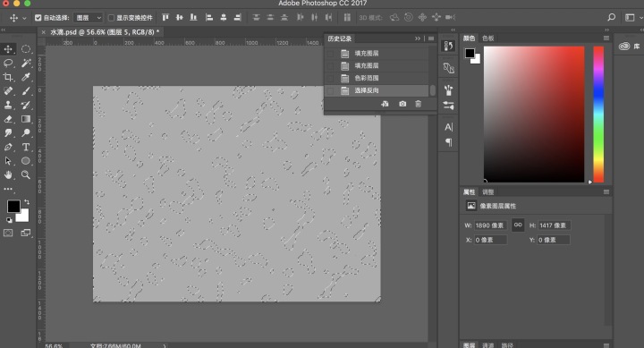Open the Paragraph panel icon
Image resolution: width=644 pixels, height=348 pixels.
(x=448, y=142)
